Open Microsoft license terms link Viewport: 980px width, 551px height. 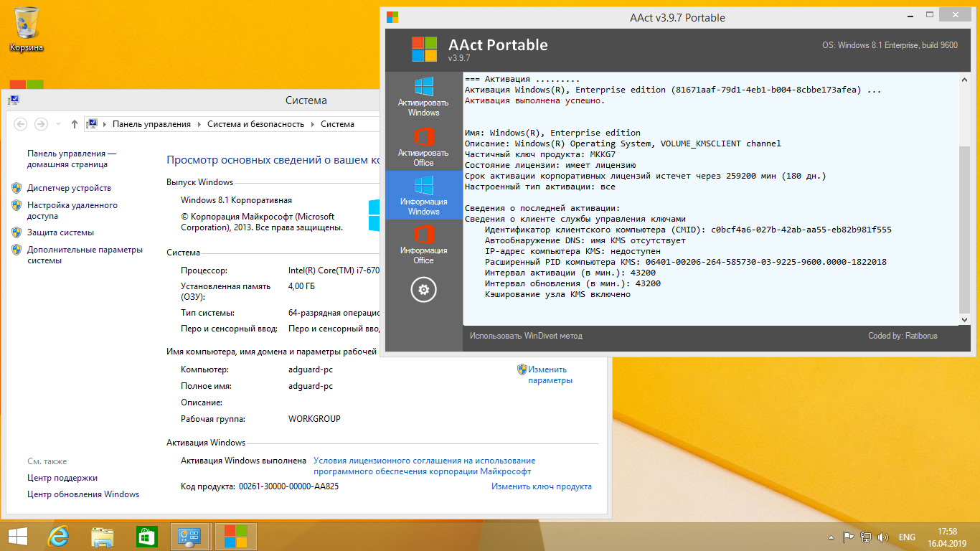(424, 466)
